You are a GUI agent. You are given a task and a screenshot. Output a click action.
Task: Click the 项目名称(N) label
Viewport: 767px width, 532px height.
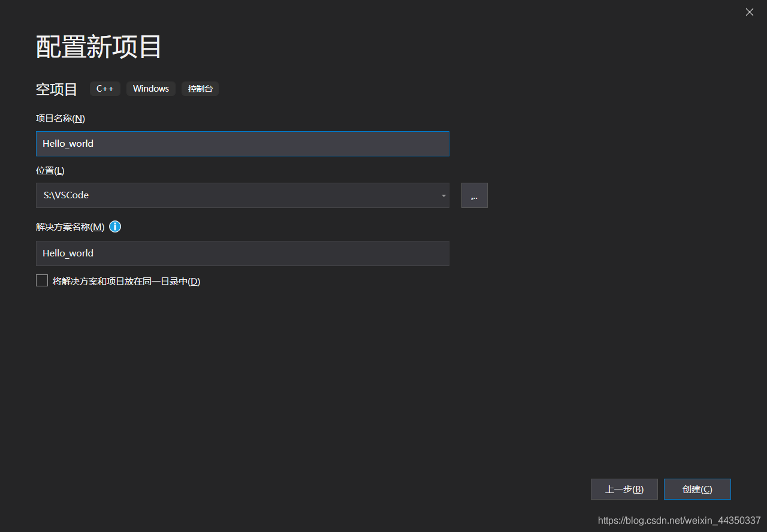tap(60, 118)
